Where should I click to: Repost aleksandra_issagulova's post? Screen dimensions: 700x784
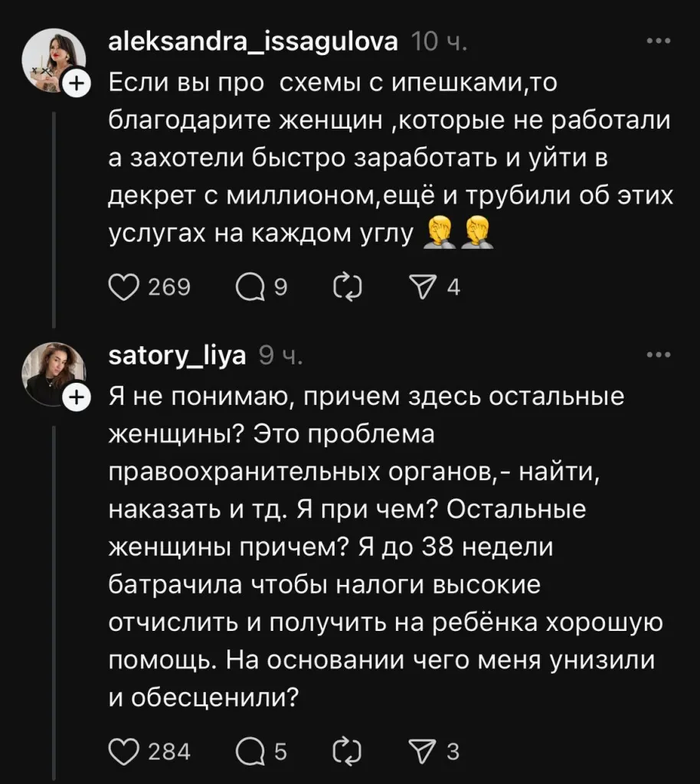pos(348,286)
